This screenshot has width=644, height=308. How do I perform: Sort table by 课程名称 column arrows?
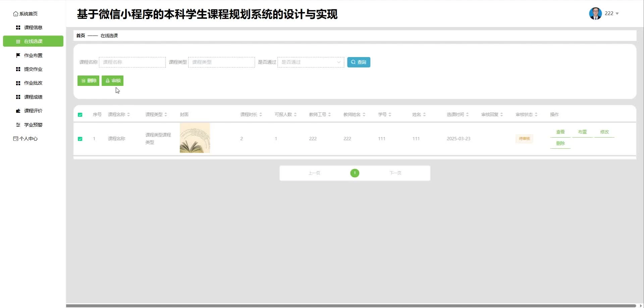click(x=128, y=115)
